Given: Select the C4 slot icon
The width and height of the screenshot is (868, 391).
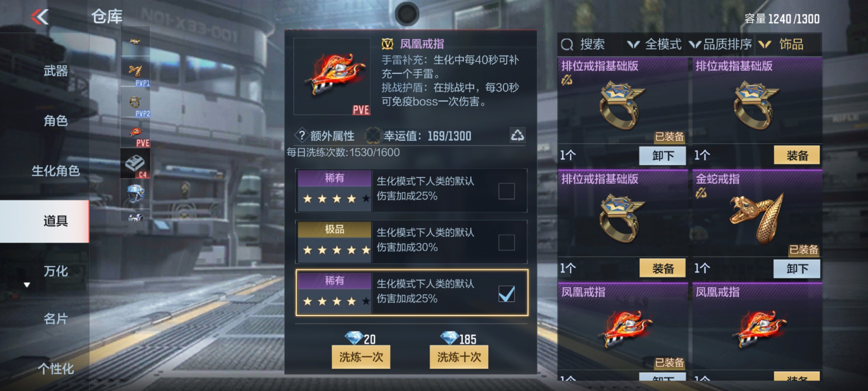Looking at the screenshot, I should point(135,163).
